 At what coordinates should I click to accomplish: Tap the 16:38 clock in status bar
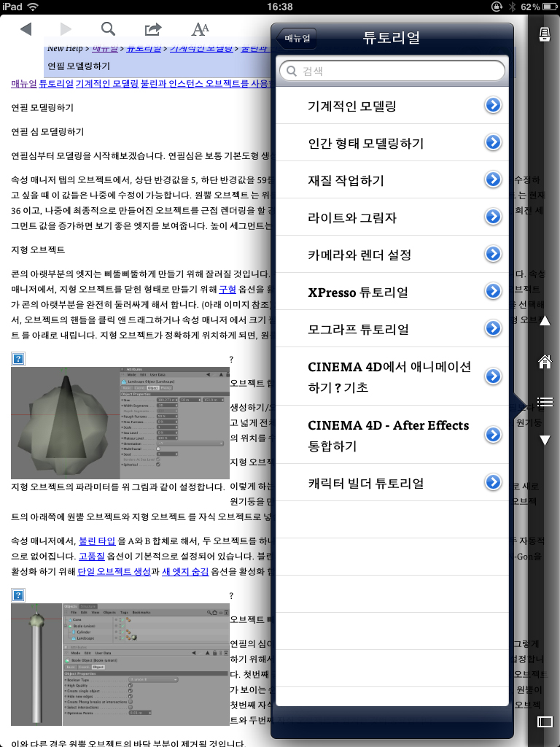click(280, 7)
